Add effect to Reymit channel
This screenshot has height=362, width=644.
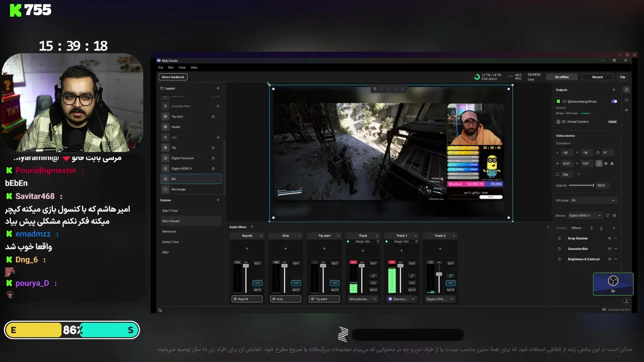[247, 248]
